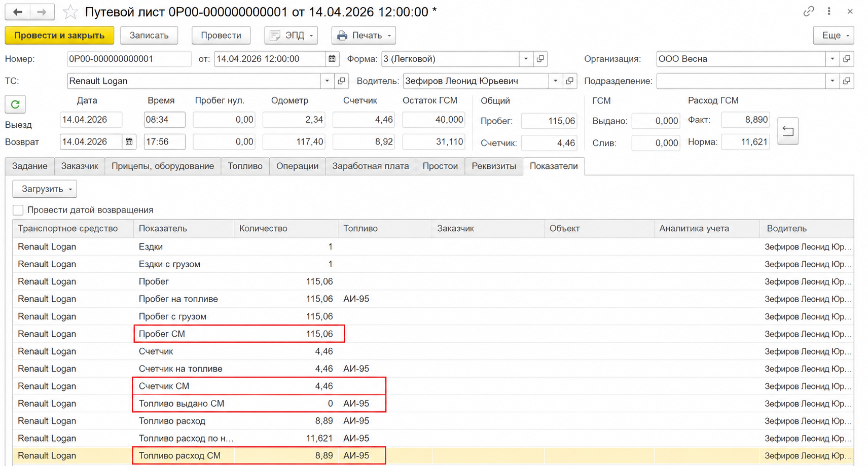
Task: Open the Еще menu
Action: point(834,35)
